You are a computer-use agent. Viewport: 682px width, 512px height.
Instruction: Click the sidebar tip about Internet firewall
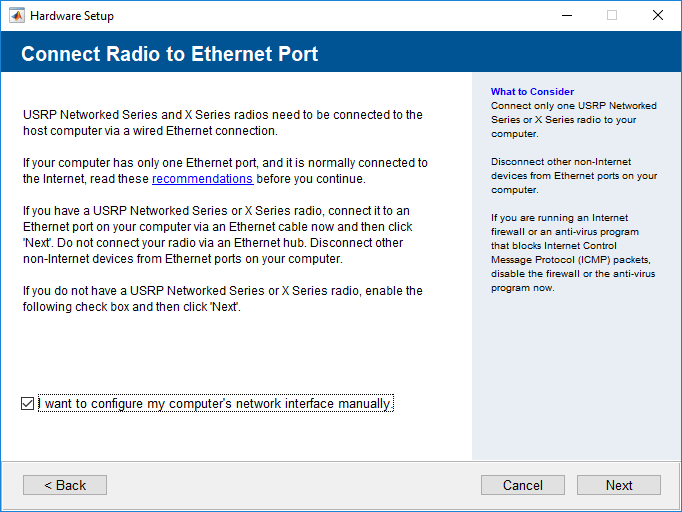click(x=573, y=252)
